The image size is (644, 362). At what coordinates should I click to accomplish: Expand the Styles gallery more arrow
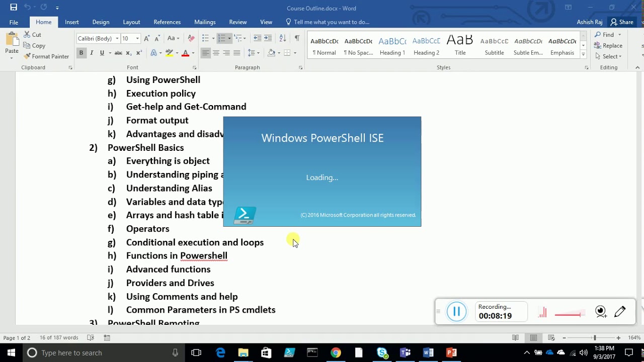pyautogui.click(x=583, y=54)
